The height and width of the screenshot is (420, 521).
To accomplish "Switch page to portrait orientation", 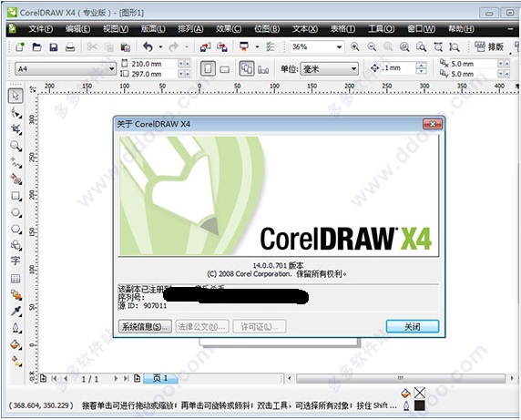I will click(208, 68).
